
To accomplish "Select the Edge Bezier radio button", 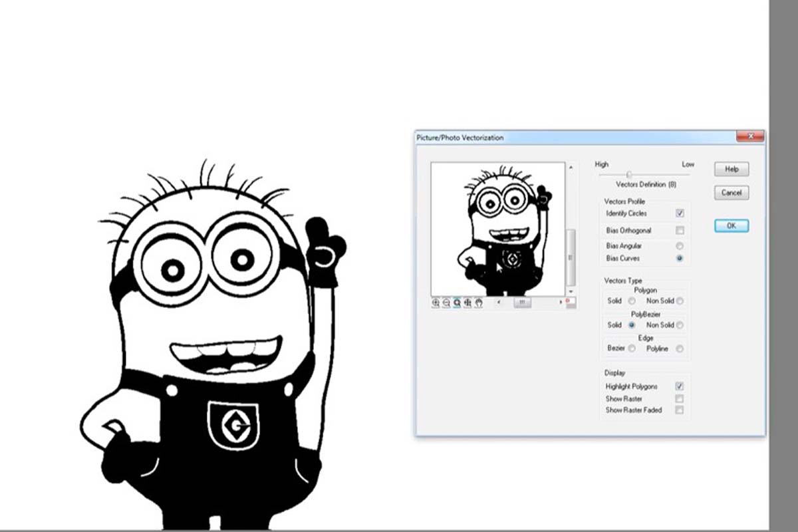I will click(632, 348).
